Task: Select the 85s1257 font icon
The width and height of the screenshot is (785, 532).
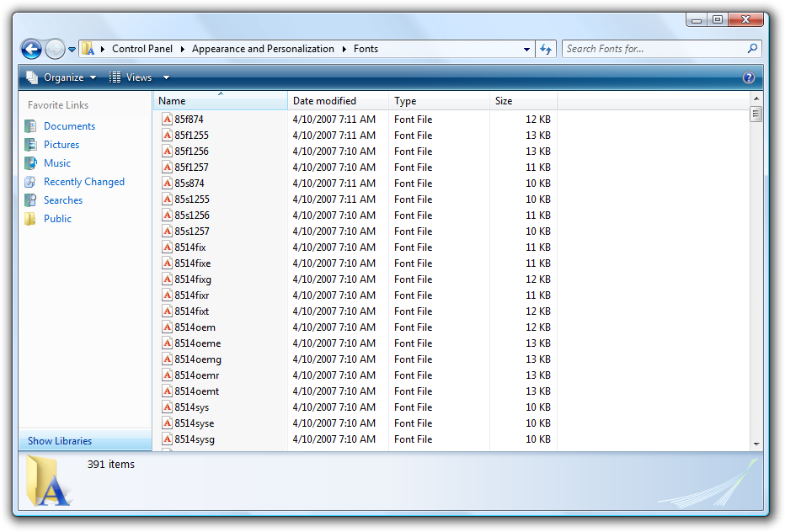Action: [168, 231]
